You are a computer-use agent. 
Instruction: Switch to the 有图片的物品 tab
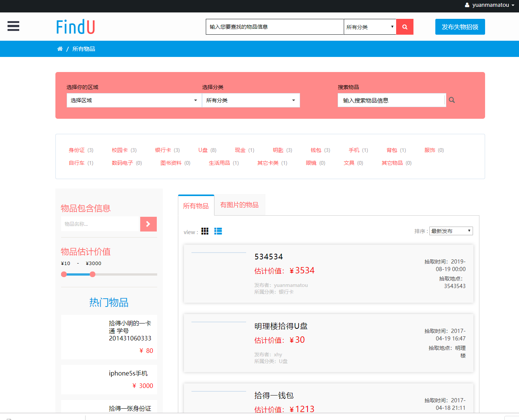click(x=239, y=205)
